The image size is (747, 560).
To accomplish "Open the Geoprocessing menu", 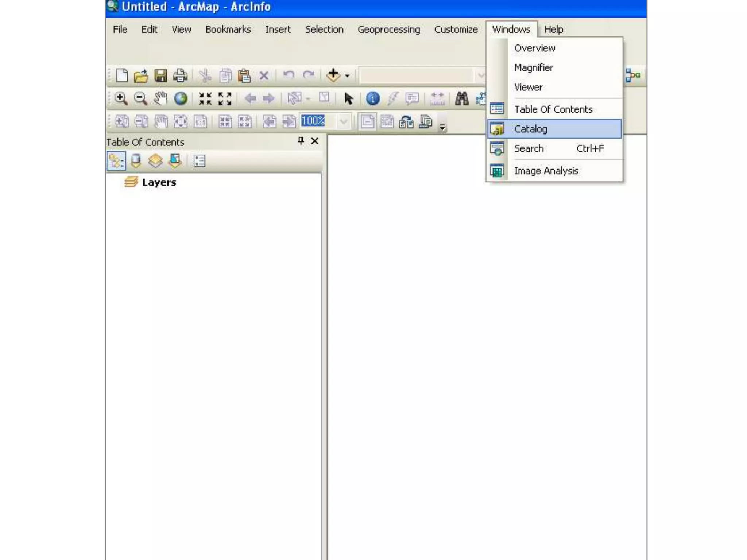I will tap(388, 30).
